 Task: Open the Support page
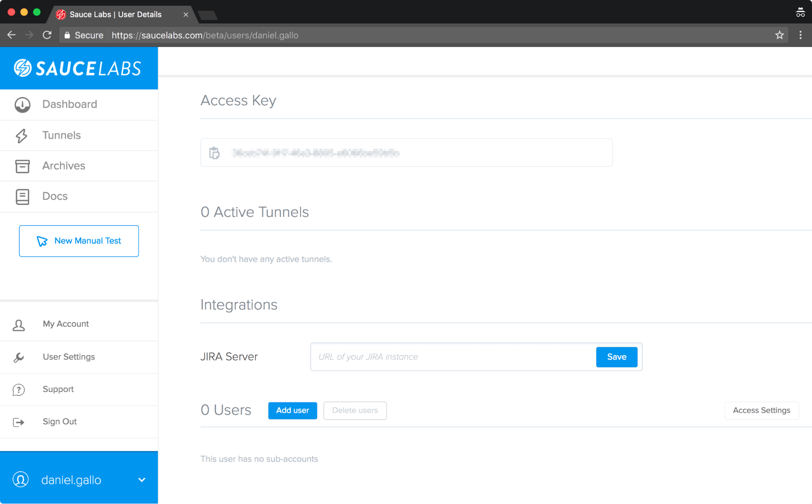point(79,389)
